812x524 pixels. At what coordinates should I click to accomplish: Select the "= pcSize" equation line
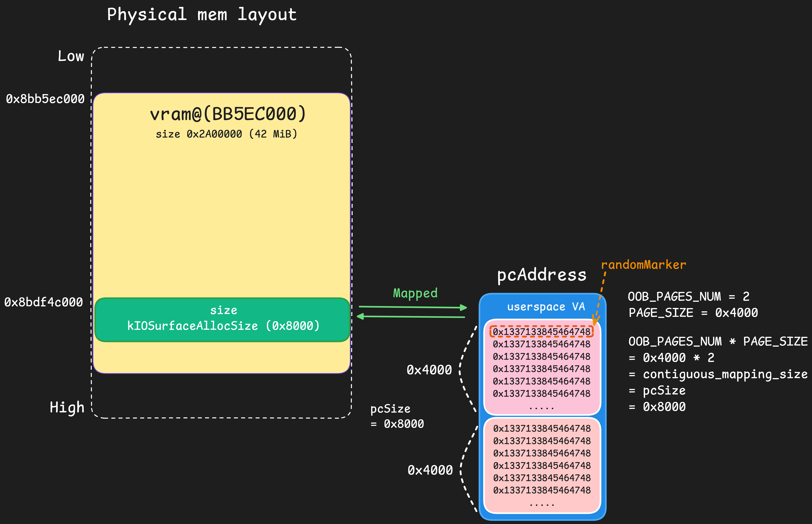pyautogui.click(x=657, y=391)
